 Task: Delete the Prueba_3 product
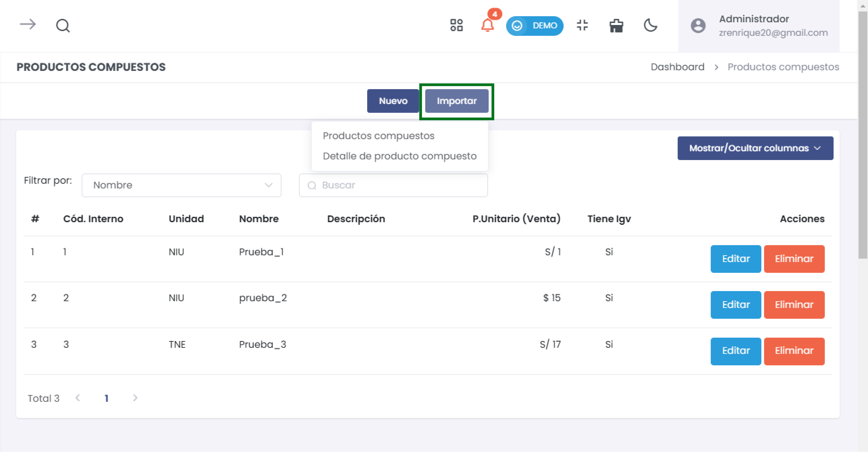794,351
